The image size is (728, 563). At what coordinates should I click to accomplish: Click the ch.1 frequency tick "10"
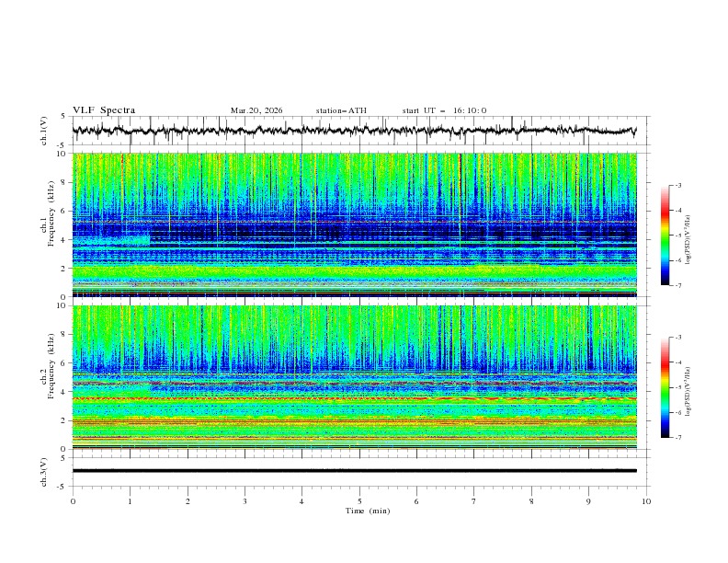click(63, 154)
